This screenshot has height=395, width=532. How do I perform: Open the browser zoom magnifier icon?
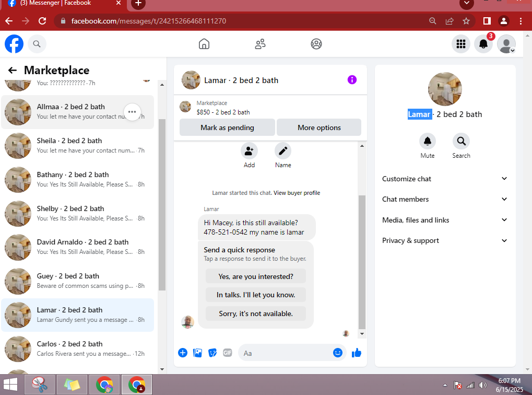point(433,21)
